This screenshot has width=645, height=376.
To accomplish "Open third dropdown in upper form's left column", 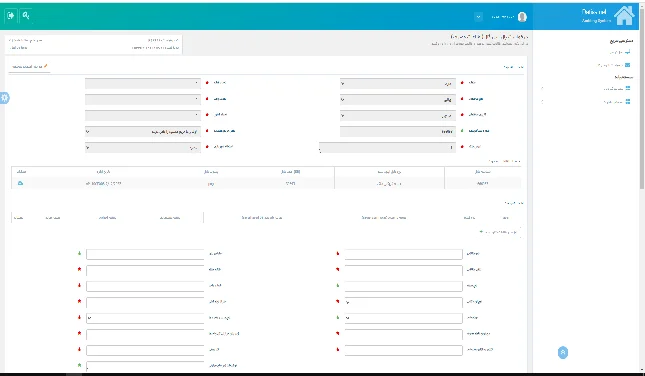I will pyautogui.click(x=143, y=116).
